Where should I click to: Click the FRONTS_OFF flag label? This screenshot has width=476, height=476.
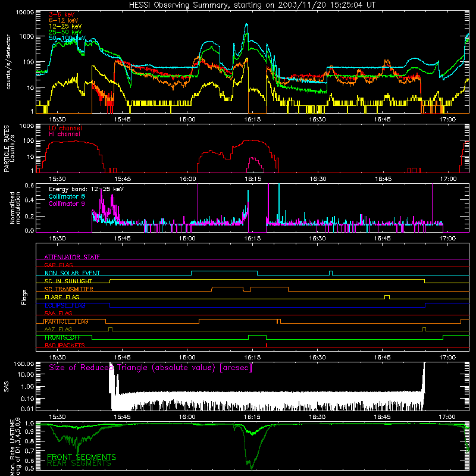tap(62, 337)
